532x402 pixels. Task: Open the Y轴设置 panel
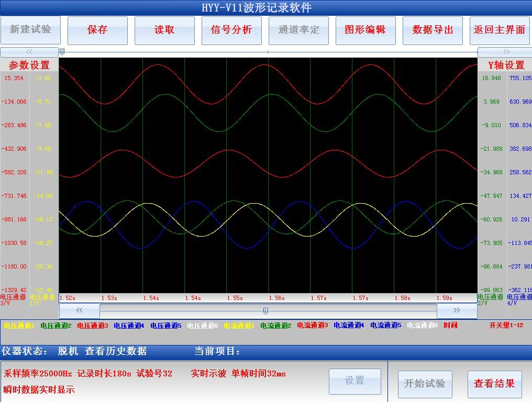pos(506,65)
